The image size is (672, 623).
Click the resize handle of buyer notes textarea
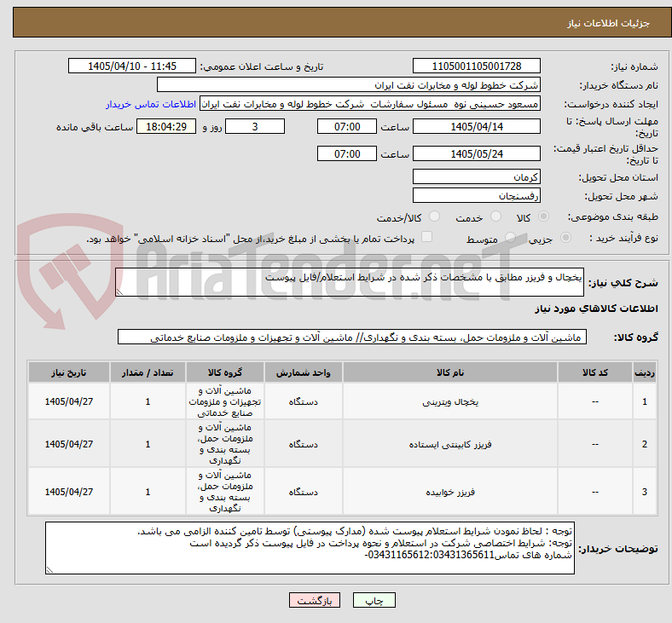[49, 570]
